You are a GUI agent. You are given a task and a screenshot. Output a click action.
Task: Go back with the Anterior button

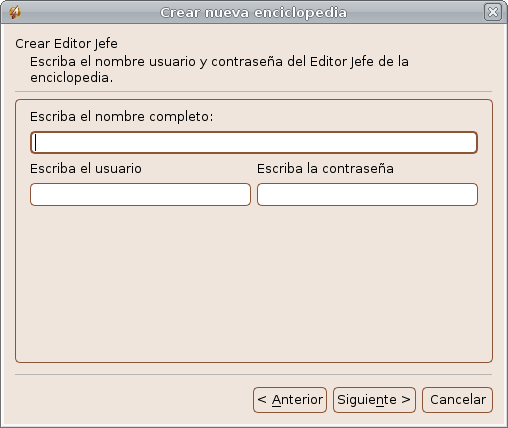tap(290, 400)
